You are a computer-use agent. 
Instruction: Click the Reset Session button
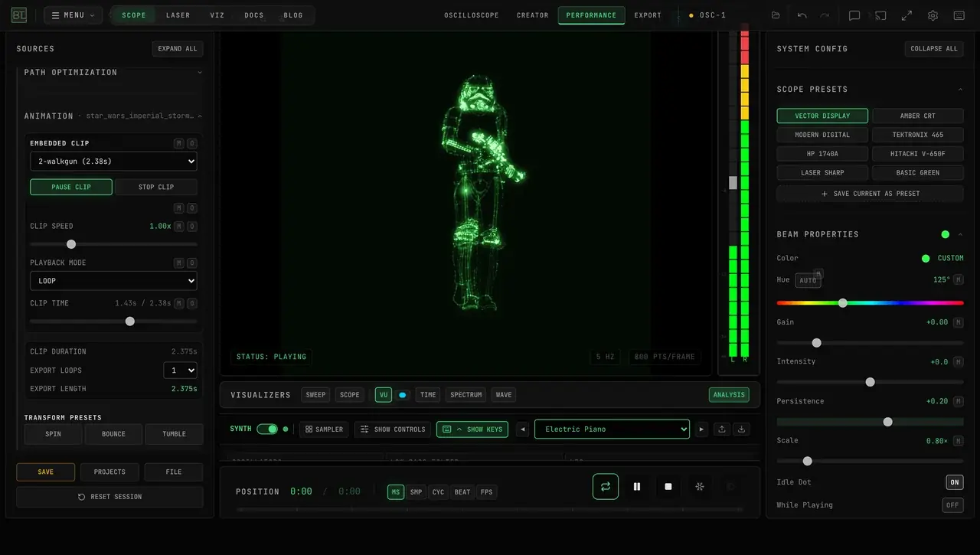pos(110,497)
